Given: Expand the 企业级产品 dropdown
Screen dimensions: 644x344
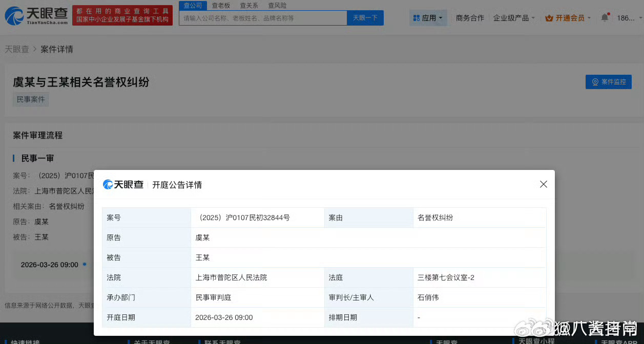Looking at the screenshot, I should pyautogui.click(x=512, y=17).
